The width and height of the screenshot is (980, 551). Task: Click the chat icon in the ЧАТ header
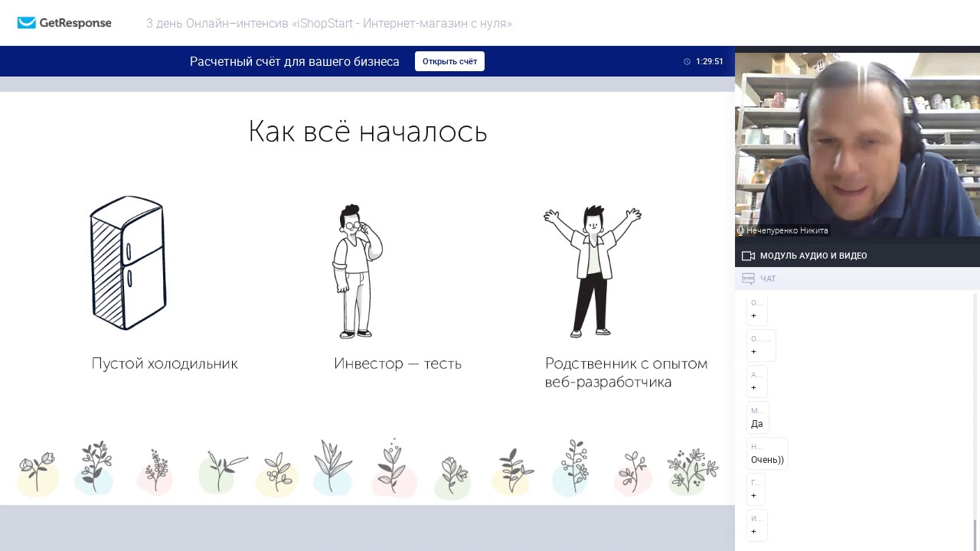click(748, 279)
